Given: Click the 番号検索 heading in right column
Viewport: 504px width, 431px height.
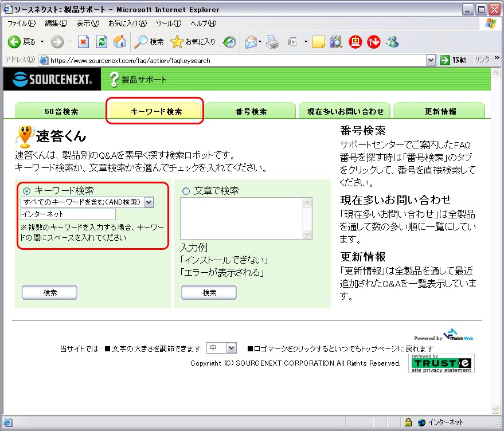Looking at the screenshot, I should click(362, 131).
